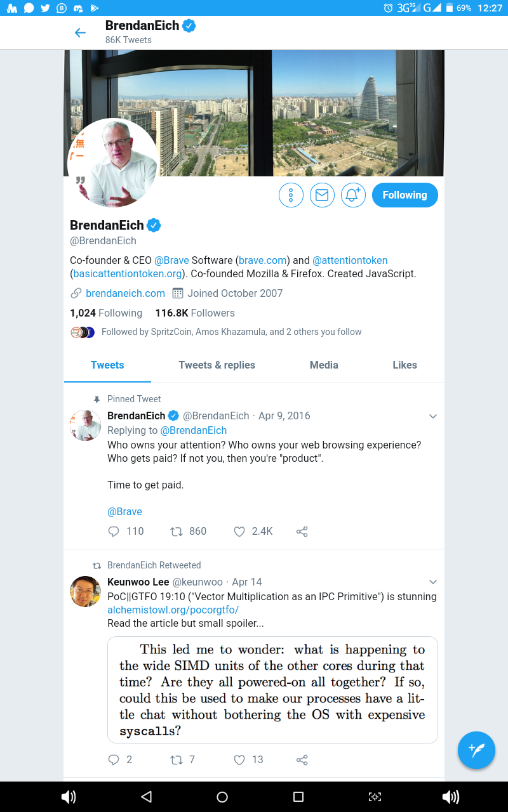Open the brendaneich.com website link
Screen dimensions: 508x812
(125, 293)
